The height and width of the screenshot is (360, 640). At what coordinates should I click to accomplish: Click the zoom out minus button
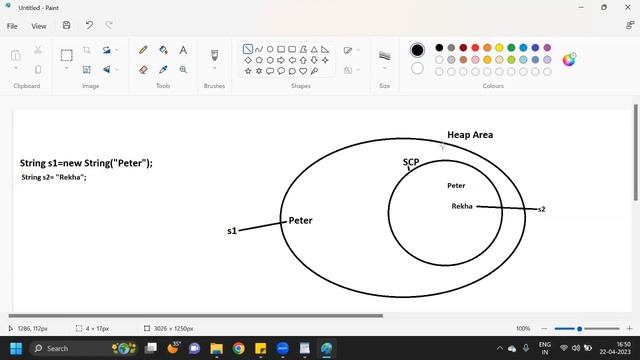click(x=544, y=329)
